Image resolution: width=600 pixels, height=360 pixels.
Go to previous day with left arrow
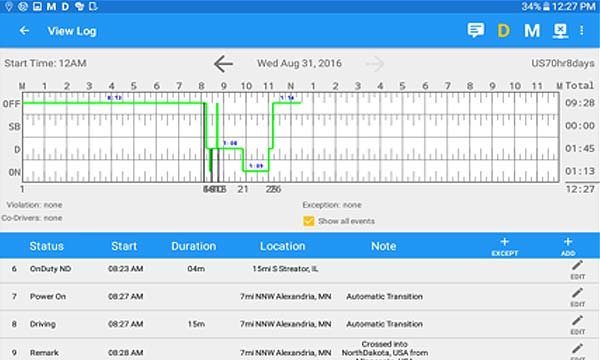click(223, 64)
